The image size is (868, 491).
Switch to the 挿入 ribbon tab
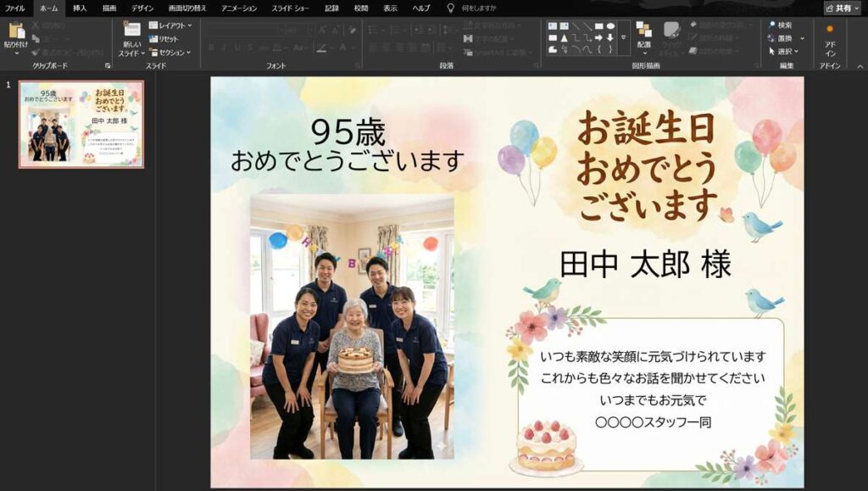point(80,8)
